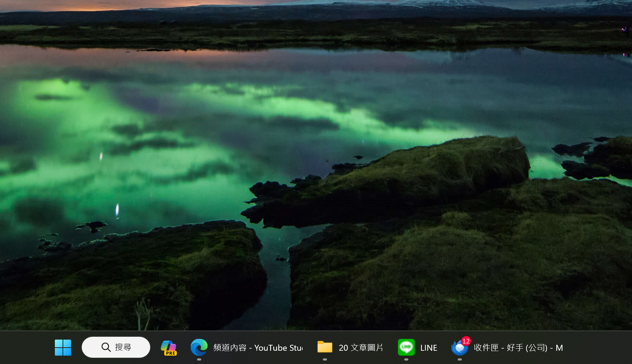Click the magnifier icon in the search box
Screen dimensions: 632x364
106,347
